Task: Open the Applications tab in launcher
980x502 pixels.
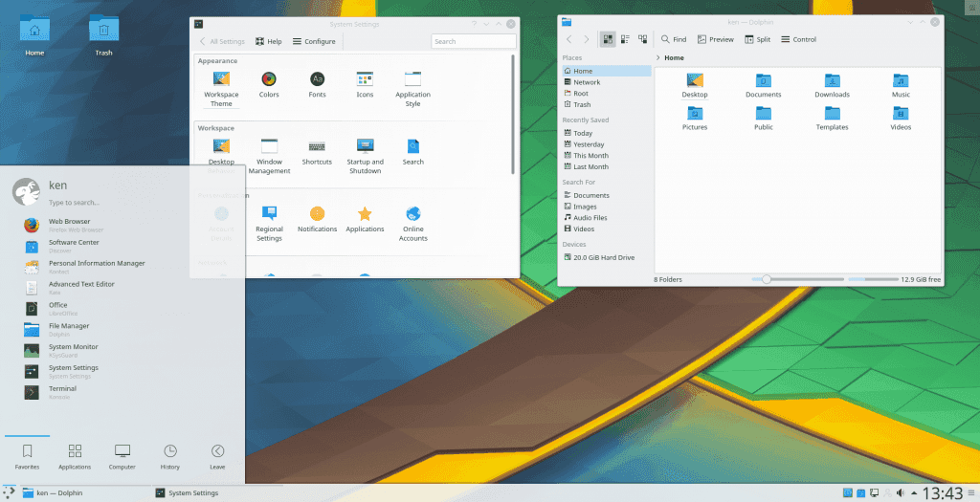Action: 75,457
